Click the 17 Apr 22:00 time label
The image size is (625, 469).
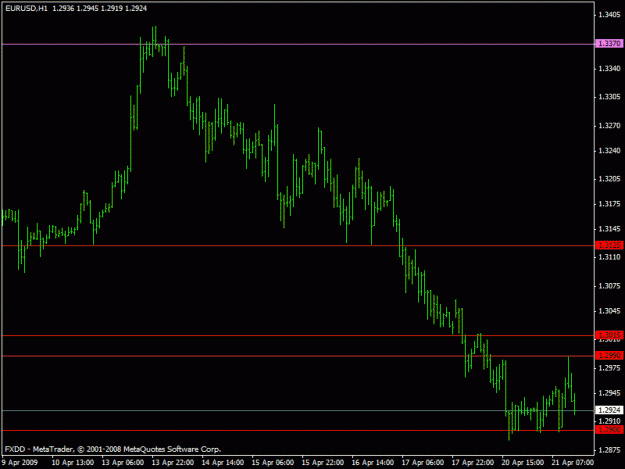[x=473, y=462]
